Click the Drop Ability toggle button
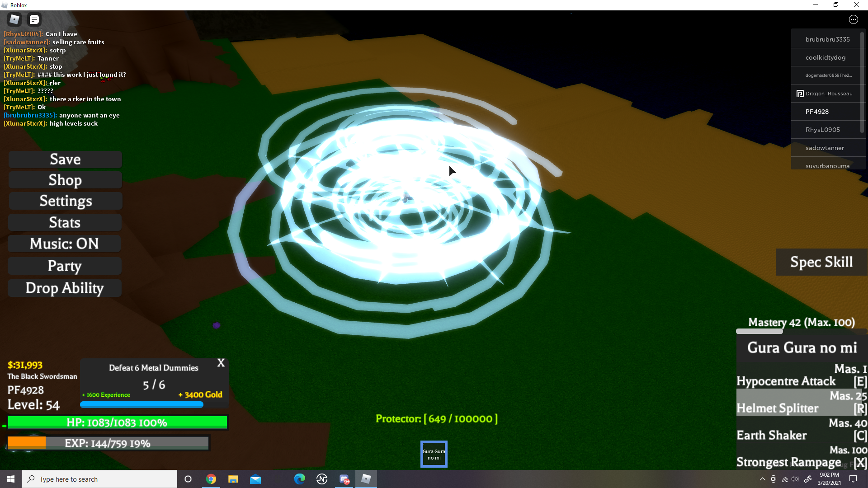868x488 pixels. (65, 288)
